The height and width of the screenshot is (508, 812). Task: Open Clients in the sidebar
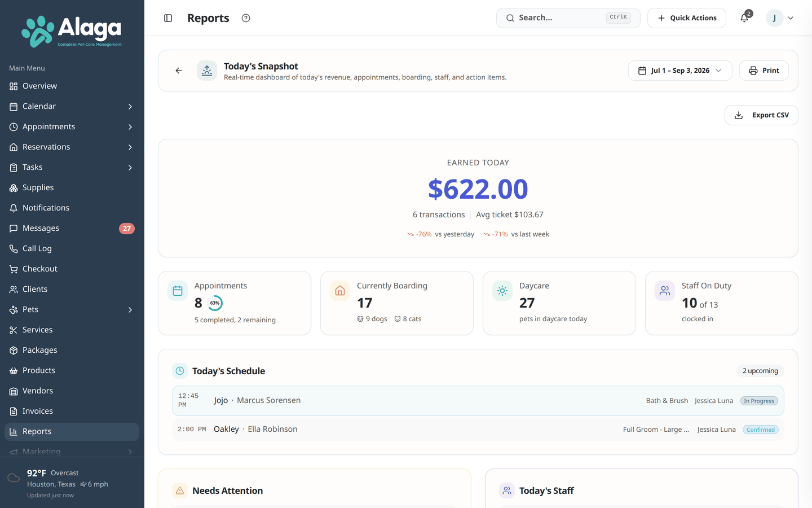tap(72, 289)
